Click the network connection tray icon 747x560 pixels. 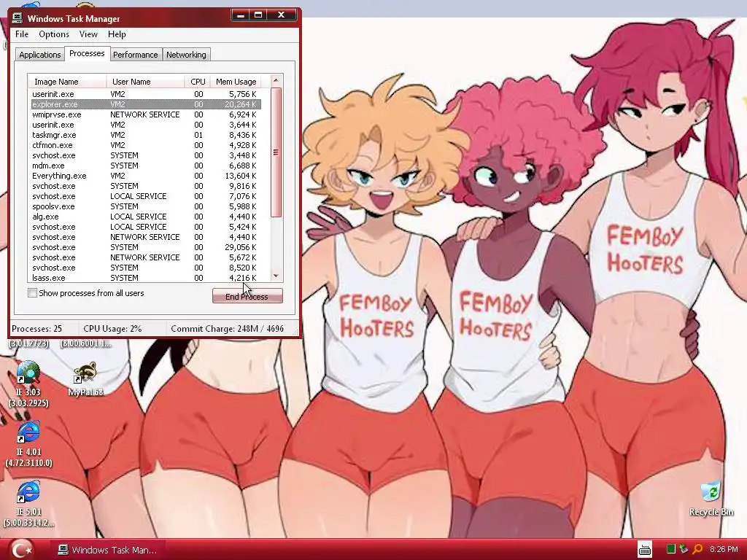coord(684,550)
